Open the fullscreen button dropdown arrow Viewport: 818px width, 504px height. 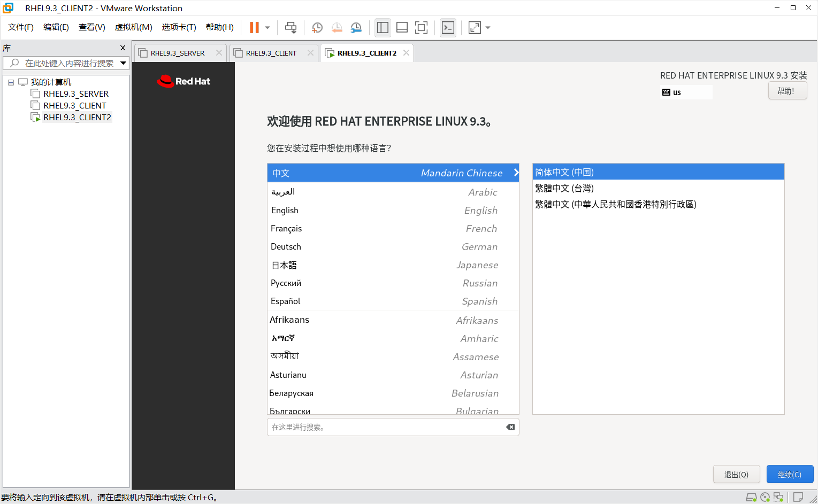(485, 27)
